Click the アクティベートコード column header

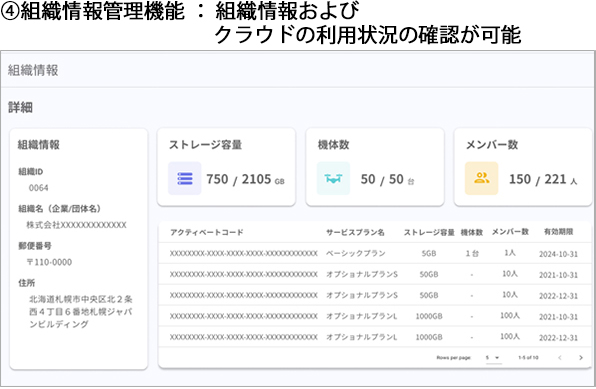tap(207, 232)
